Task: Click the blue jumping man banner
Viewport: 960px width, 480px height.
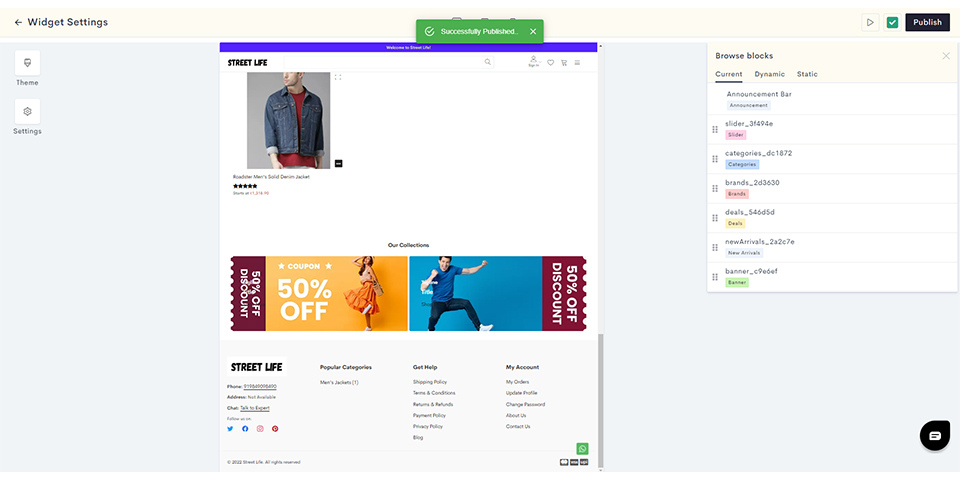Action: pos(498,294)
